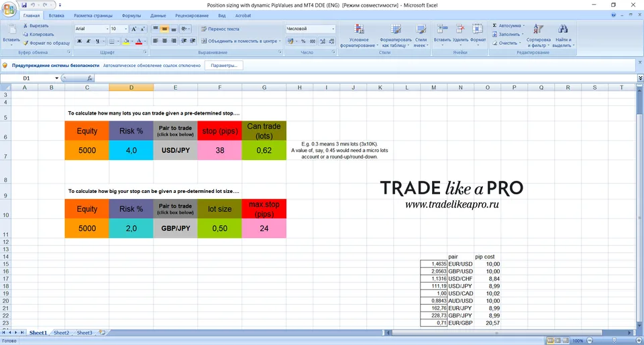Screen dimensions: 644x345
Task: Align text to bottom of cell
Action: (x=173, y=29)
